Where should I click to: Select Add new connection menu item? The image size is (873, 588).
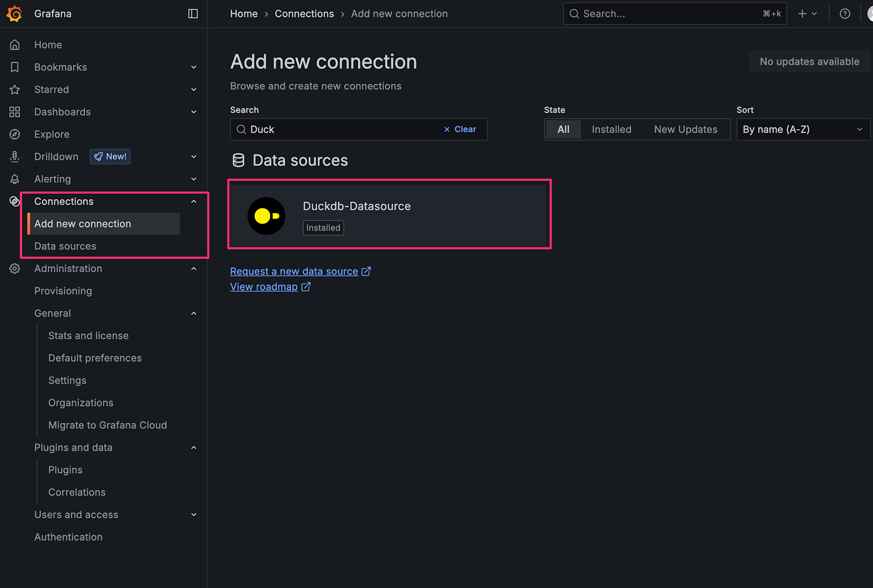pyautogui.click(x=103, y=224)
